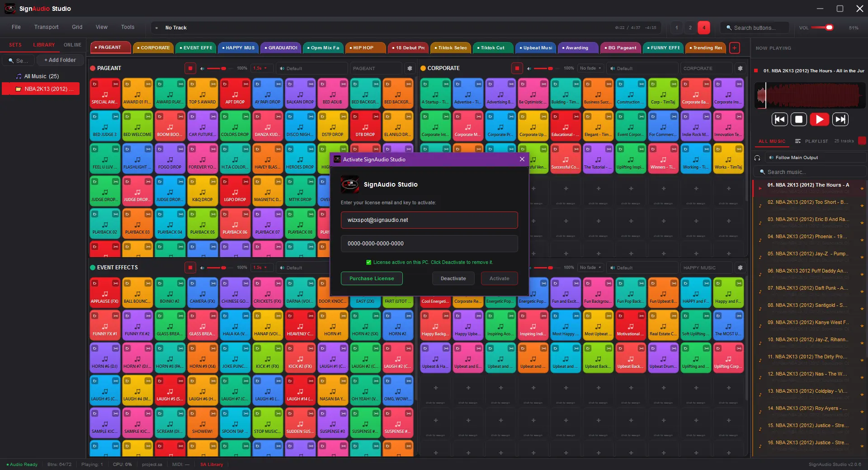Play the NBA 2K13 track
Image resolution: width=868 pixels, height=470 pixels.
click(x=819, y=119)
